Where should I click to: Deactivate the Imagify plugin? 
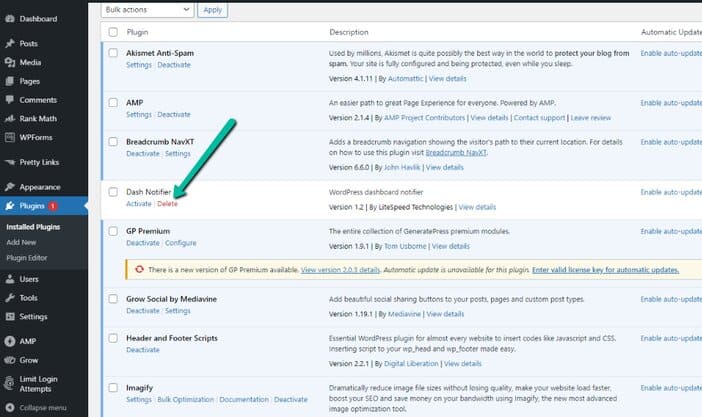291,400
